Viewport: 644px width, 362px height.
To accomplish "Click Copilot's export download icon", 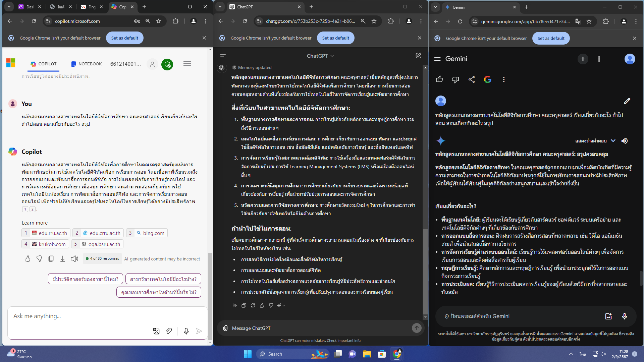I will click(63, 259).
